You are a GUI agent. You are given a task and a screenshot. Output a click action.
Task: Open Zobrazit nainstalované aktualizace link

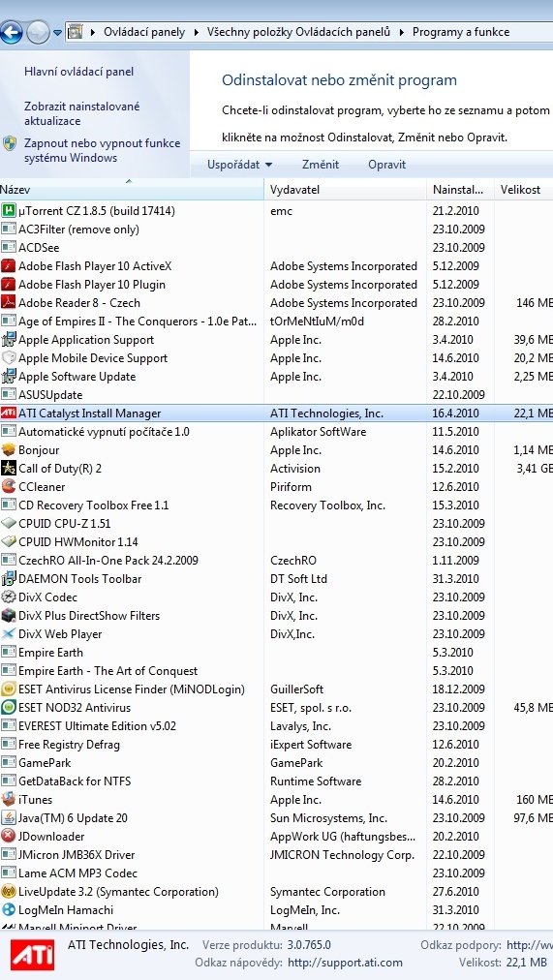click(x=82, y=113)
